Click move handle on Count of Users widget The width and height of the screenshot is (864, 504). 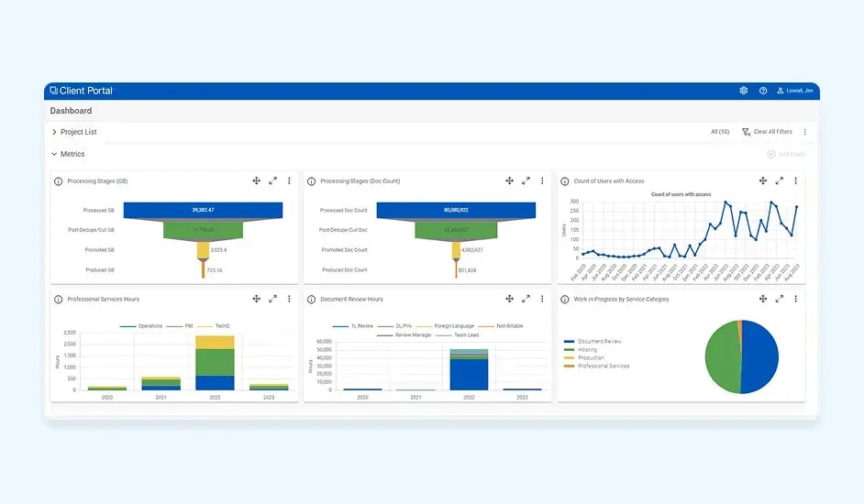[762, 181]
